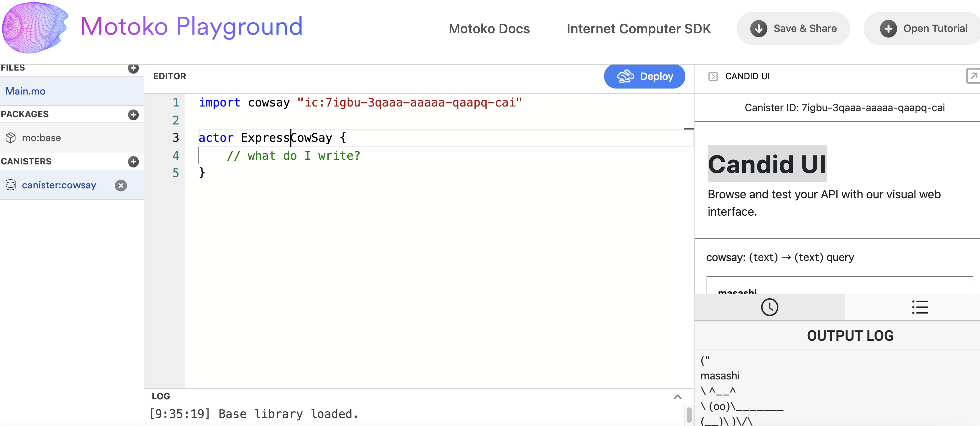Image resolution: width=980 pixels, height=426 pixels.
Task: Click "Base library loaded." log entry
Action: 288,414
